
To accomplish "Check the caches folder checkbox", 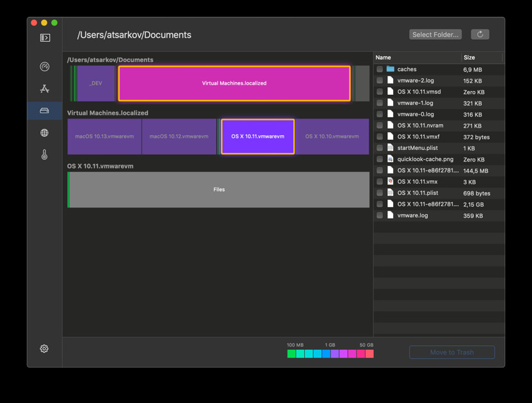I will tap(380, 69).
